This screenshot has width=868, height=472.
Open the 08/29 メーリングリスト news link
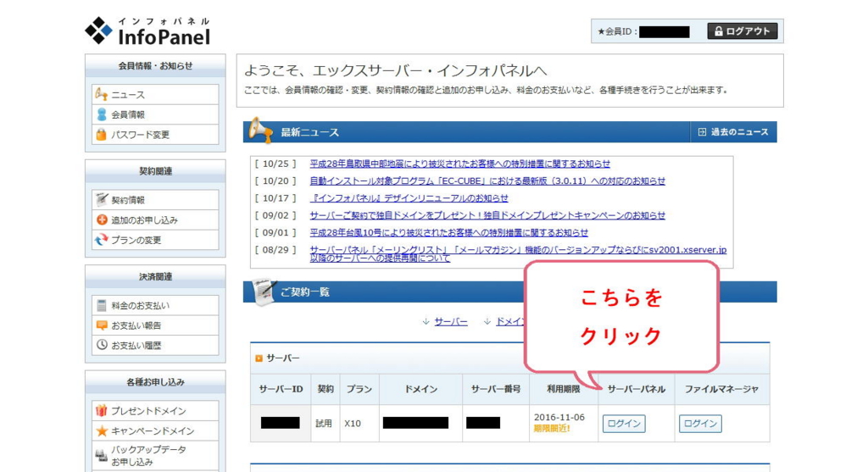click(x=518, y=254)
